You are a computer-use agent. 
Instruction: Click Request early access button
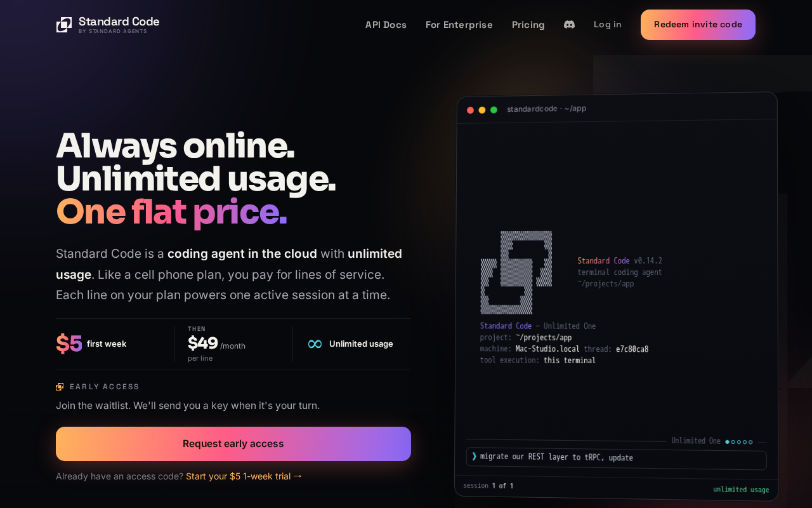tap(233, 444)
